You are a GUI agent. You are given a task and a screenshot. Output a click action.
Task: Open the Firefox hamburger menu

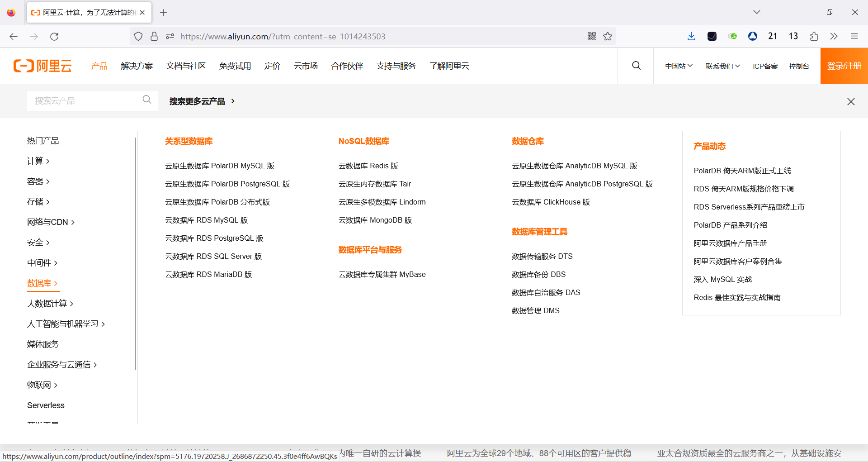click(x=854, y=36)
